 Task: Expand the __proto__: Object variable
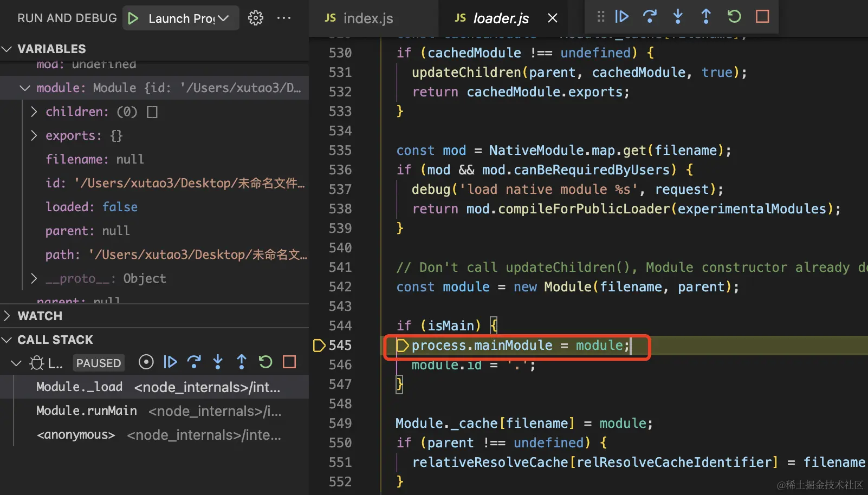[x=34, y=278]
